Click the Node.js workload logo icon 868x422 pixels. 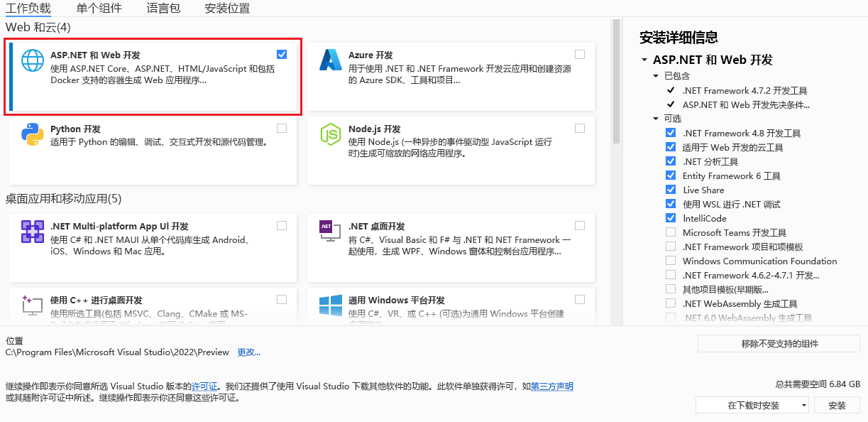[x=331, y=134]
